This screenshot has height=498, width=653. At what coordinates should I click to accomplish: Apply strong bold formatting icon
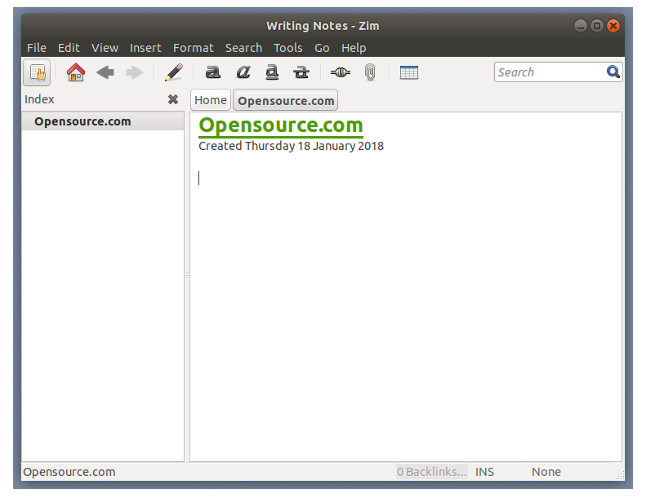[x=213, y=72]
